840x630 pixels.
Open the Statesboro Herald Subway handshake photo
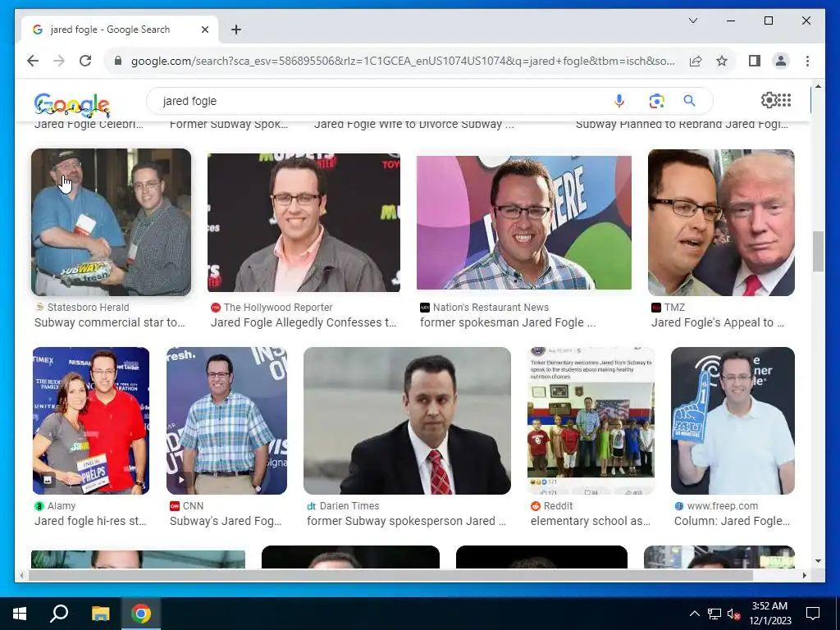111,222
